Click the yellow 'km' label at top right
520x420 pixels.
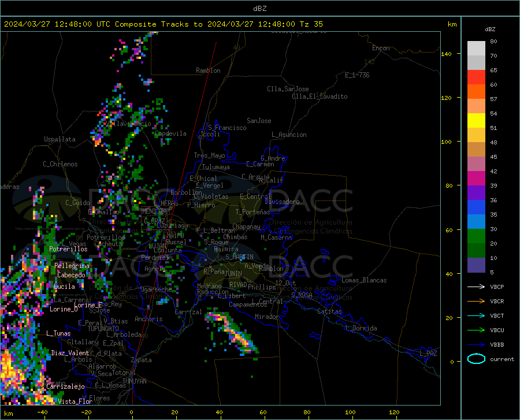(x=452, y=24)
